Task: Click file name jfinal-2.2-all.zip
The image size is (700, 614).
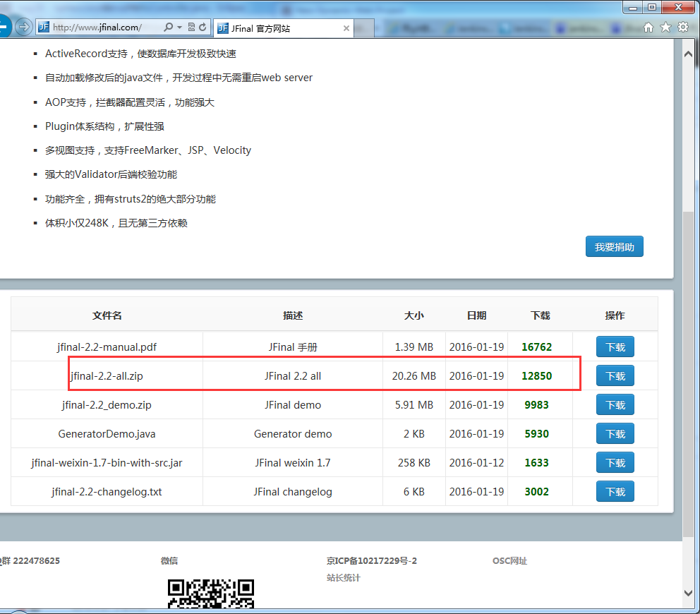Action: 107,376
